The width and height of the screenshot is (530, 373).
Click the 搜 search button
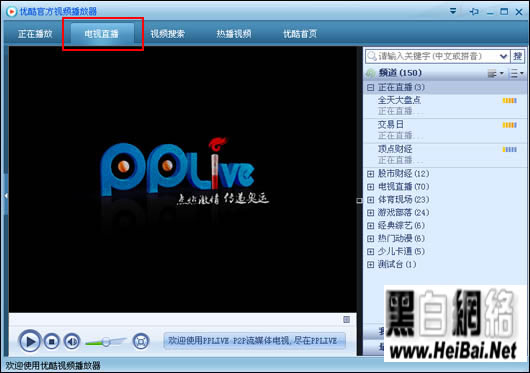pos(517,56)
